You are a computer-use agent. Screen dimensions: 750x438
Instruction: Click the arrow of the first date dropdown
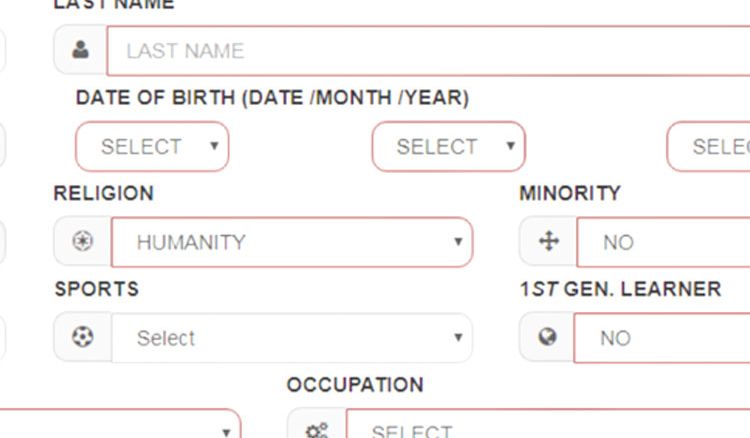pyautogui.click(x=214, y=145)
